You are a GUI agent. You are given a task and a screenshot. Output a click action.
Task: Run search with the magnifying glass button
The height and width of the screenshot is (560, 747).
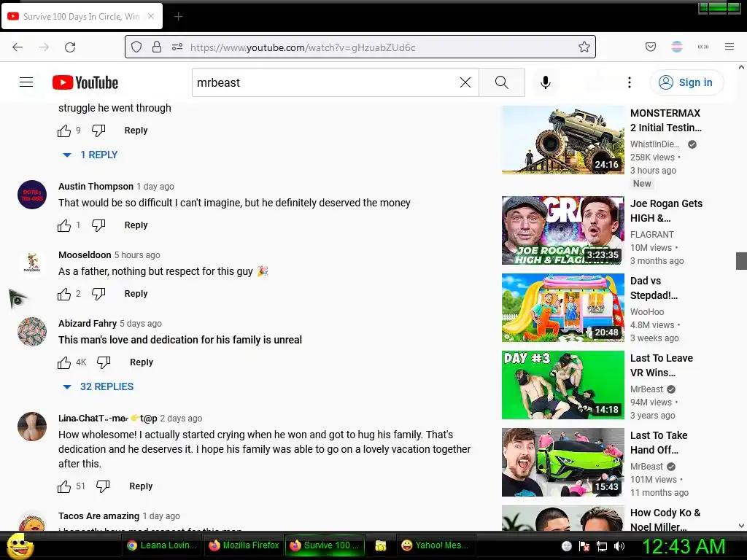pyautogui.click(x=502, y=82)
